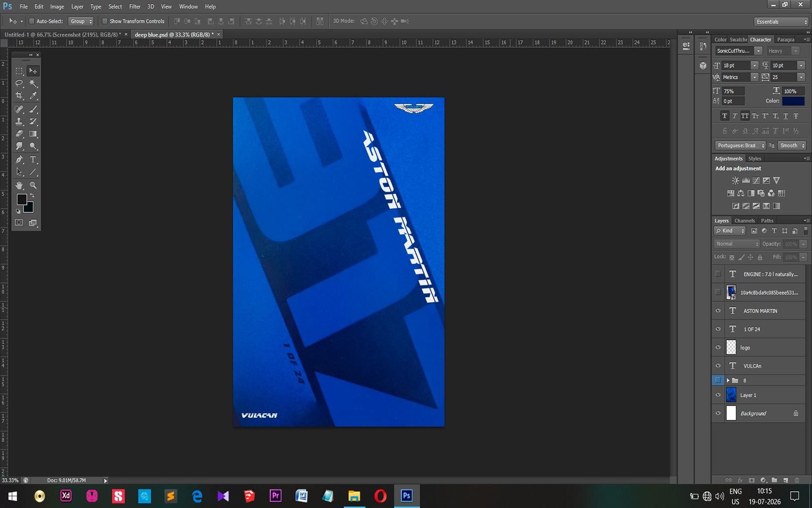Screen dimensions: 812x508
Task: Open the background color picker
Action: point(30,208)
